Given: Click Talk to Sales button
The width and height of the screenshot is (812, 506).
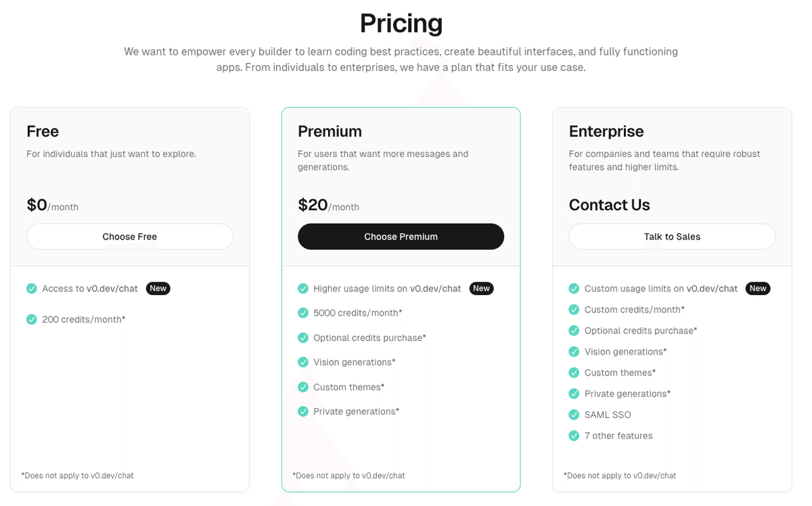Looking at the screenshot, I should click(672, 237).
